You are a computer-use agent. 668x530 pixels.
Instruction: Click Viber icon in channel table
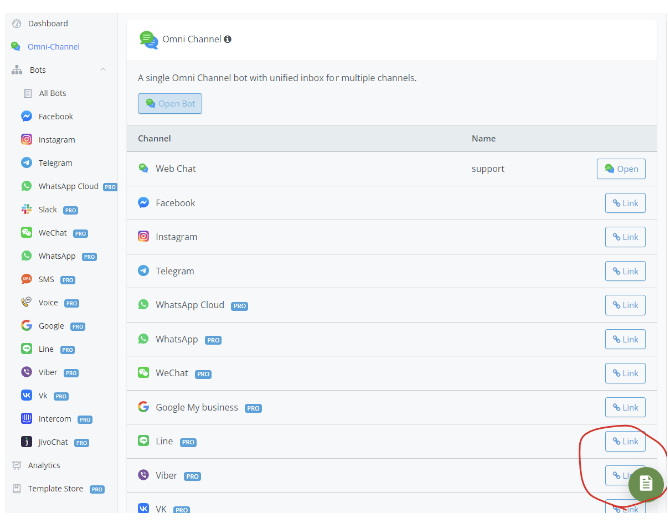[x=144, y=475]
